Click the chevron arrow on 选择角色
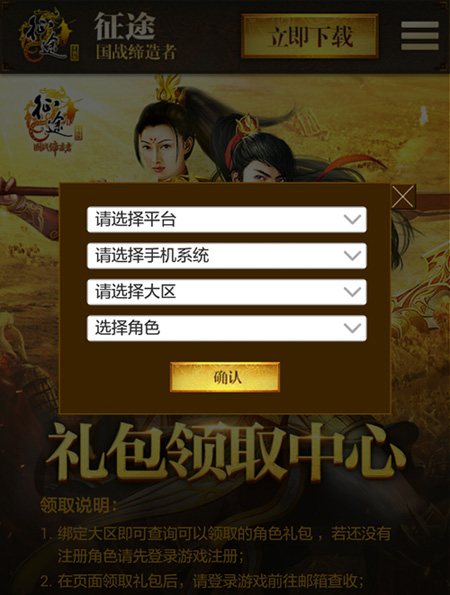Viewport: 450px width, 595px height. pyautogui.click(x=352, y=328)
